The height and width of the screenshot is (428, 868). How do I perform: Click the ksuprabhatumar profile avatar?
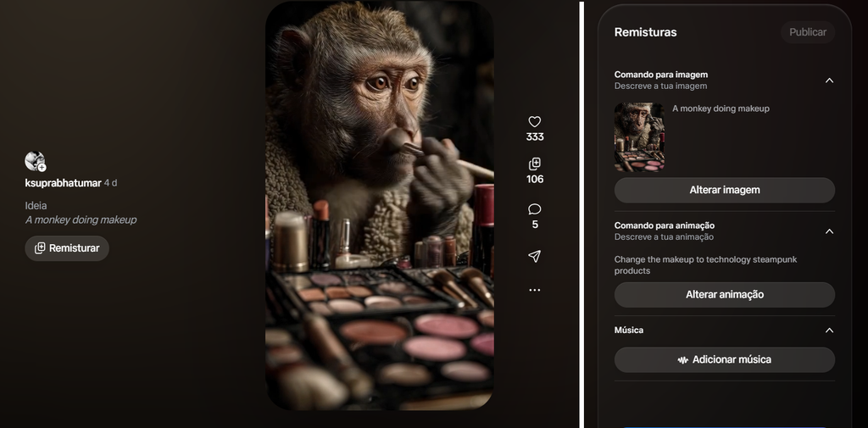coord(35,161)
